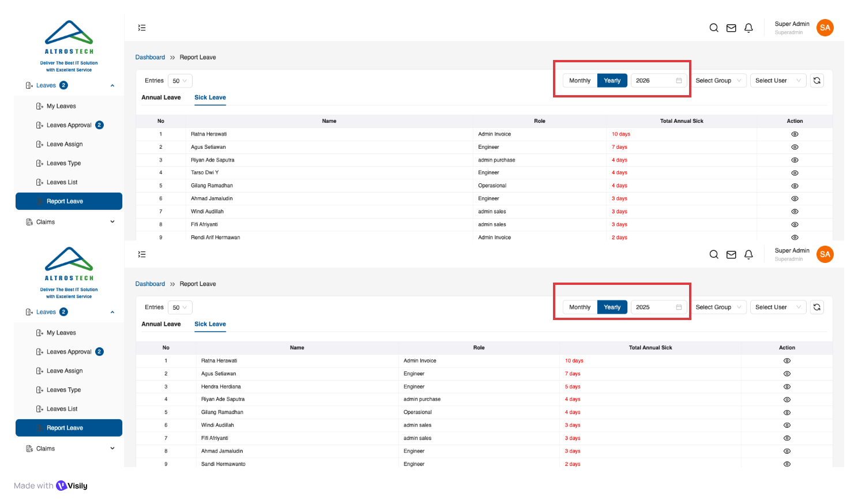
Task: Click the search icon above the 2026 report
Action: pyautogui.click(x=714, y=28)
